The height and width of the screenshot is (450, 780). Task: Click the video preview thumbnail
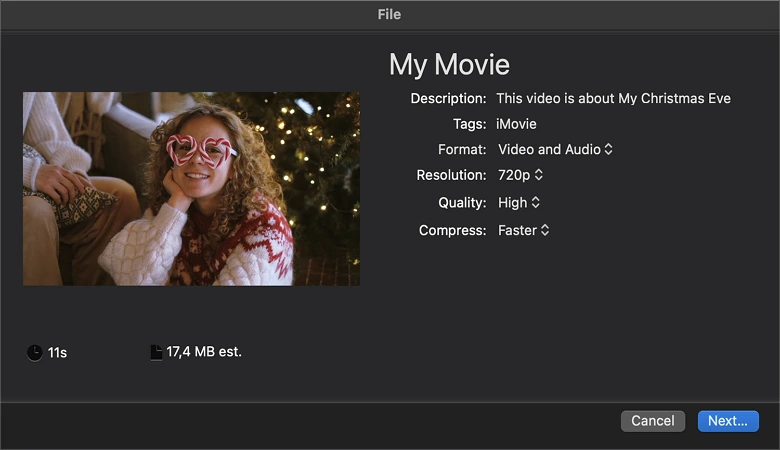[192, 189]
